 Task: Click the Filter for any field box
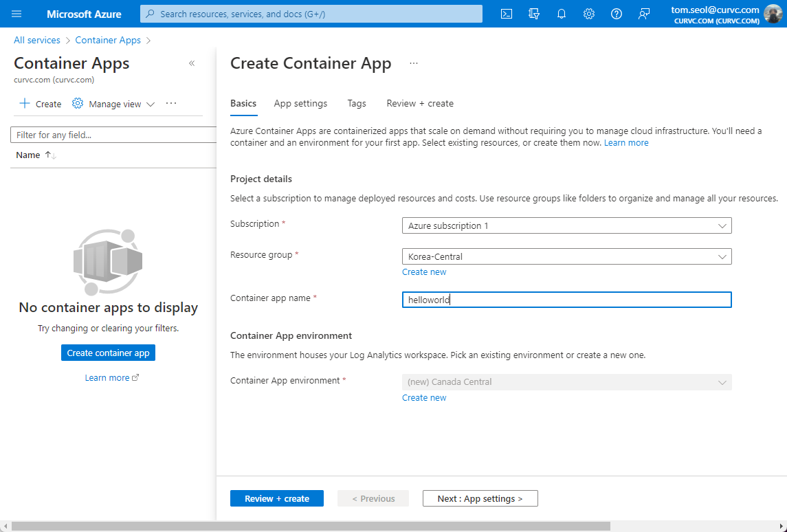[113, 135]
